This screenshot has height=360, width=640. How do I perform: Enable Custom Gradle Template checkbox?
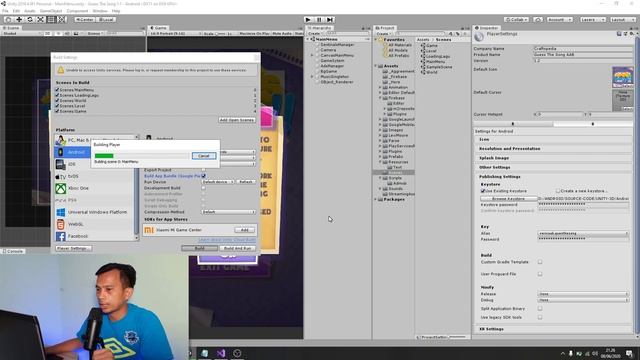[540, 262]
